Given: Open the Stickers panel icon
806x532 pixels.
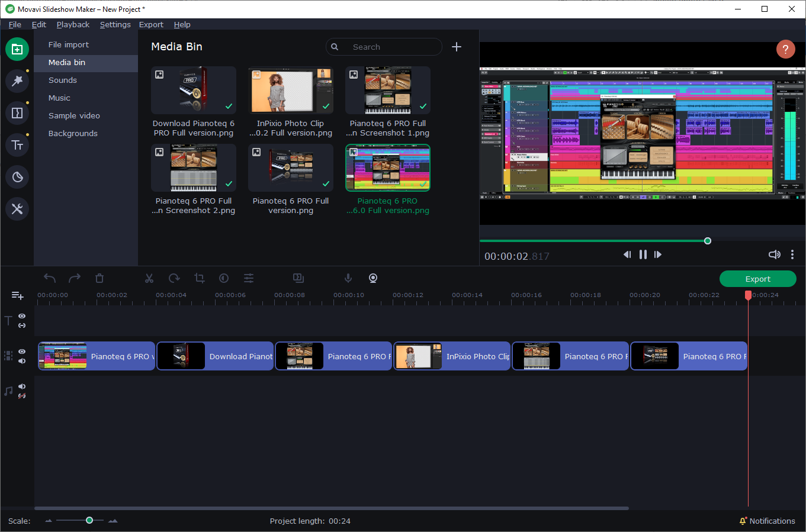Looking at the screenshot, I should pyautogui.click(x=17, y=177).
